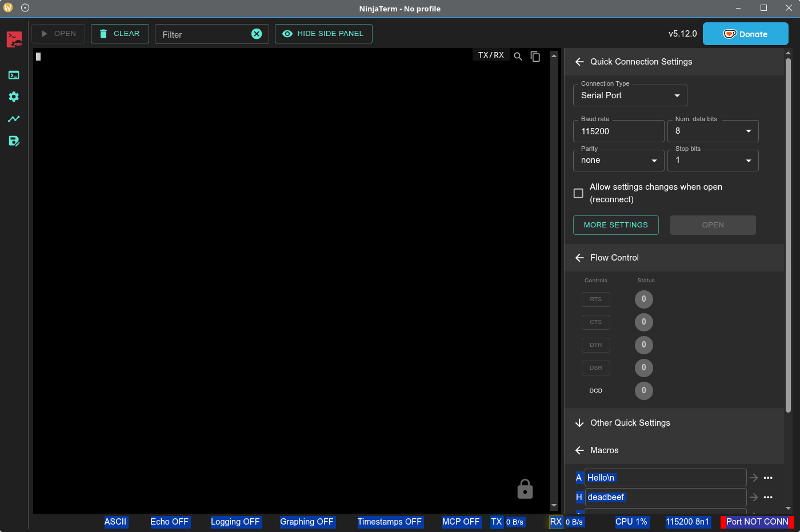Click the side panel OPEN button
Viewport: 800px width, 532px height.
(713, 225)
